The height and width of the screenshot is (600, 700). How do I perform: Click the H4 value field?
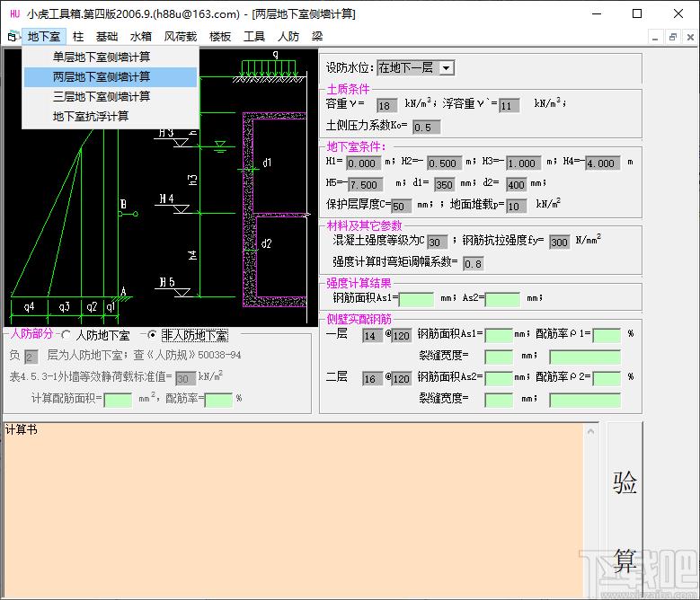(x=603, y=163)
